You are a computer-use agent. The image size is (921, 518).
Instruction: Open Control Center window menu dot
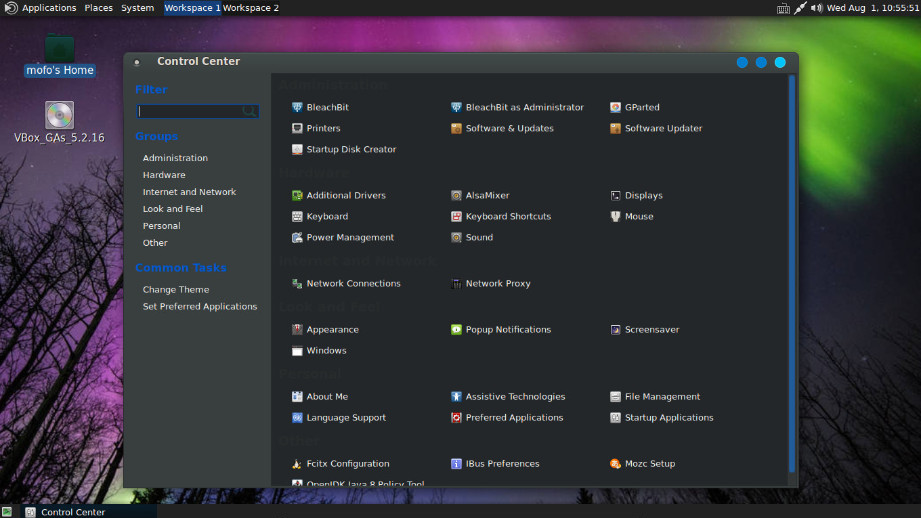pos(137,62)
